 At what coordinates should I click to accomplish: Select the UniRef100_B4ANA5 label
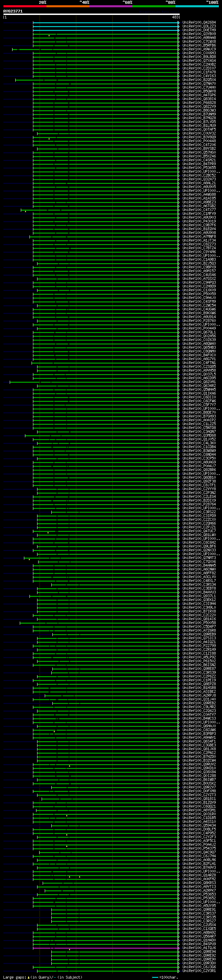coord(199,565)
